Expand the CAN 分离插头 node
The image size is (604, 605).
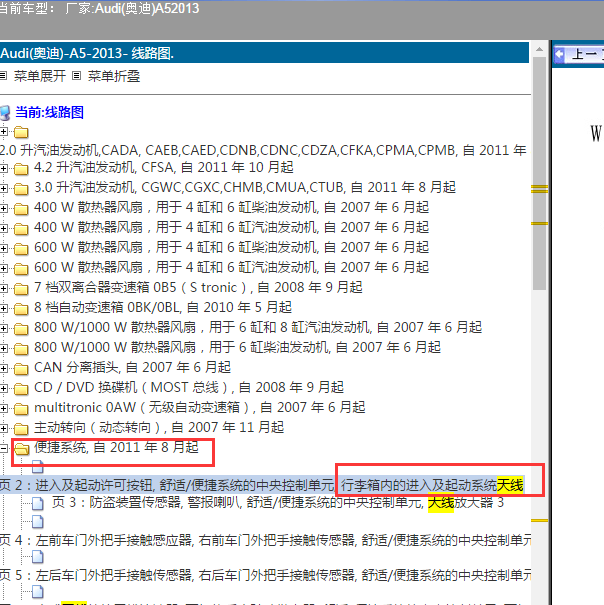pyautogui.click(x=3, y=368)
